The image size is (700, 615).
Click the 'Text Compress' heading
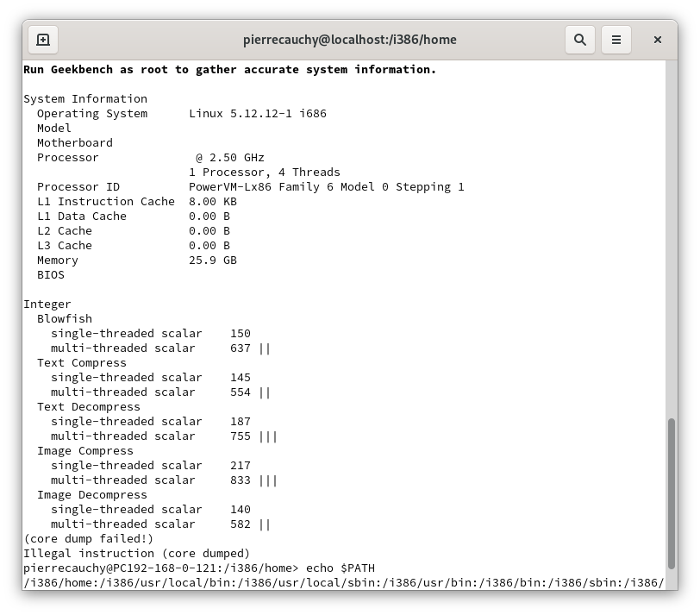[82, 362]
